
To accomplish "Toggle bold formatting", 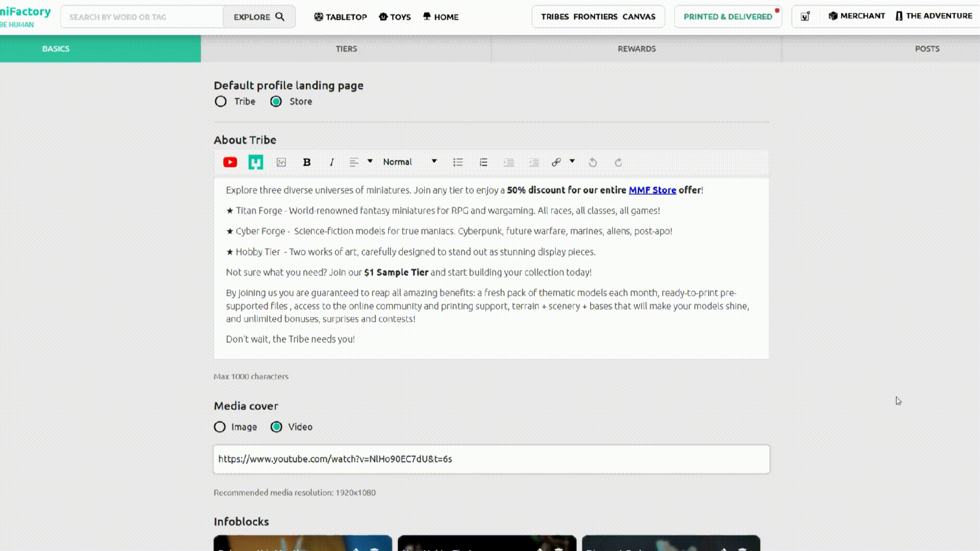I will point(307,162).
